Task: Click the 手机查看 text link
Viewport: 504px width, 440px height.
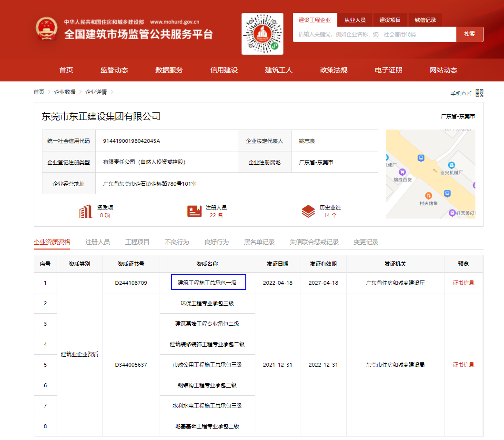Action: tap(461, 93)
